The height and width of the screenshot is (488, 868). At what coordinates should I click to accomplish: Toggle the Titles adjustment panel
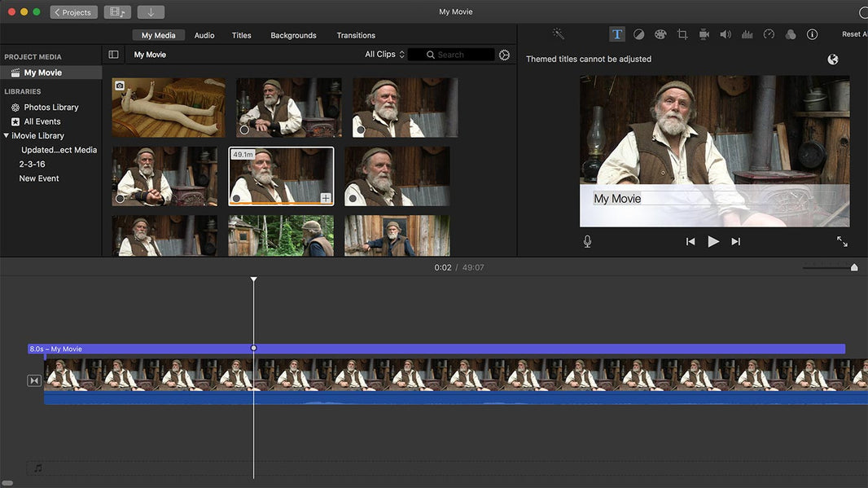point(616,33)
